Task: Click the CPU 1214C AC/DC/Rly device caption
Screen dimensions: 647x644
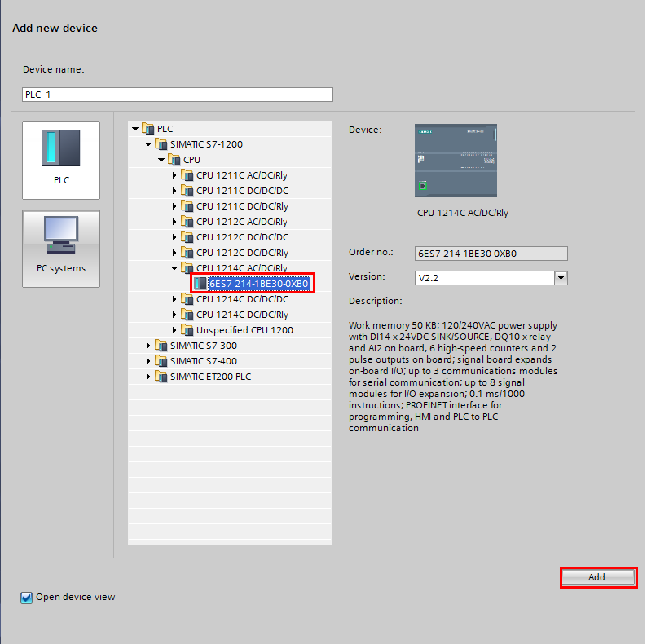Action: pyautogui.click(x=463, y=213)
